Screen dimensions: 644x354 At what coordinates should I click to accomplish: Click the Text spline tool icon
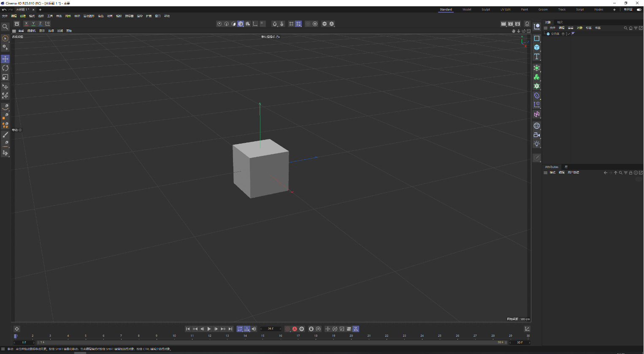pos(537,56)
